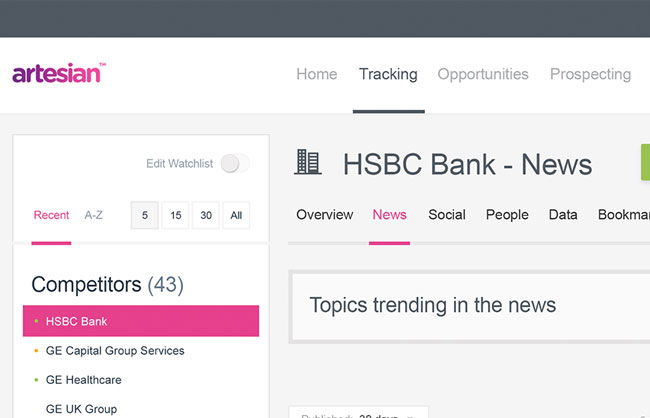Open the Home menu item
Viewport: 650px width, 418px height.
tap(316, 74)
